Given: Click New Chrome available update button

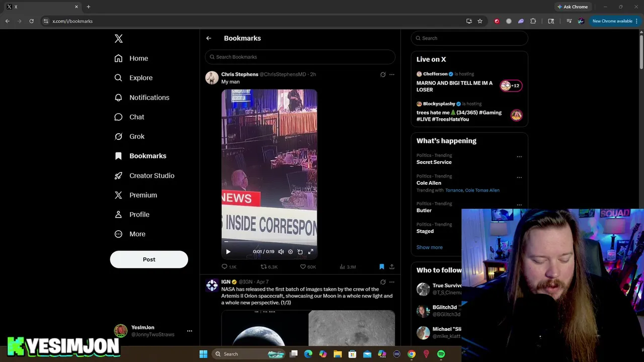Looking at the screenshot, I should click(x=615, y=21).
